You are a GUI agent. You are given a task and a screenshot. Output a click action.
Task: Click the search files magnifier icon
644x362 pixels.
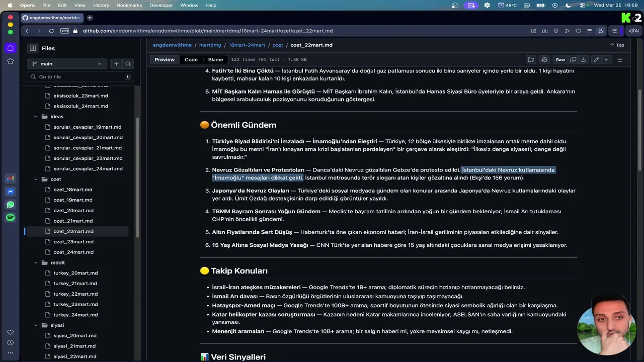point(128,64)
